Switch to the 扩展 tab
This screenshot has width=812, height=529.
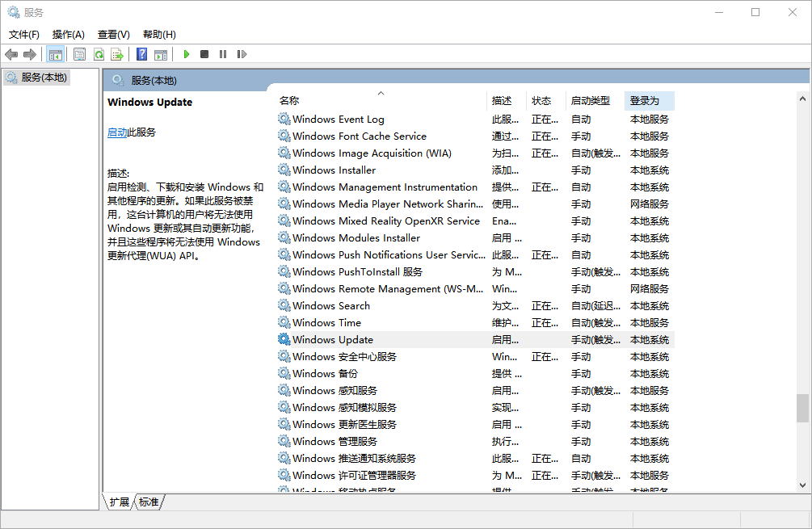120,502
